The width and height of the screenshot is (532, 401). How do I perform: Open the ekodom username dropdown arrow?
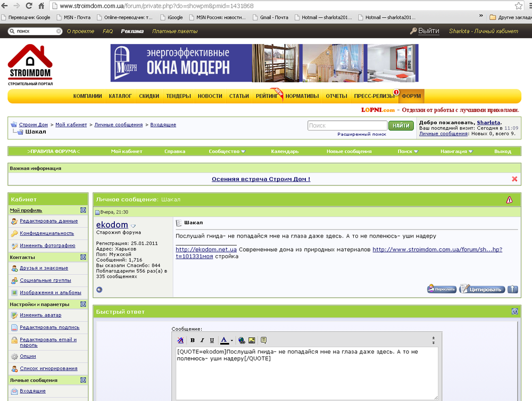pos(133,226)
